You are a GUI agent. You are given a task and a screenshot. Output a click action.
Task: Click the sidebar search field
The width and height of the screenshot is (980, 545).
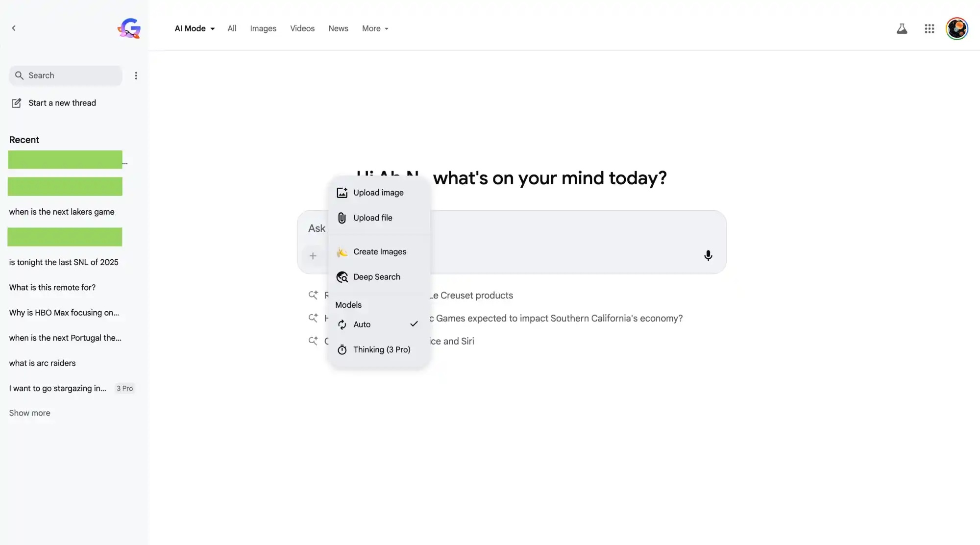tap(65, 75)
